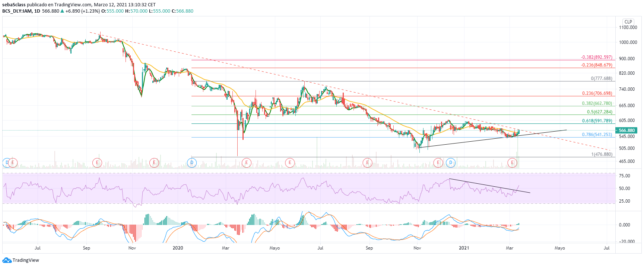Click the C:566.880 close value in header
The image size is (644, 267).
(x=183, y=11)
